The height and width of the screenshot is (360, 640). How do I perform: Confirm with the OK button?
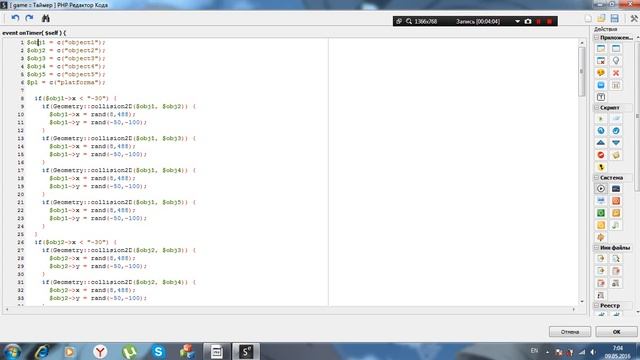click(x=616, y=331)
